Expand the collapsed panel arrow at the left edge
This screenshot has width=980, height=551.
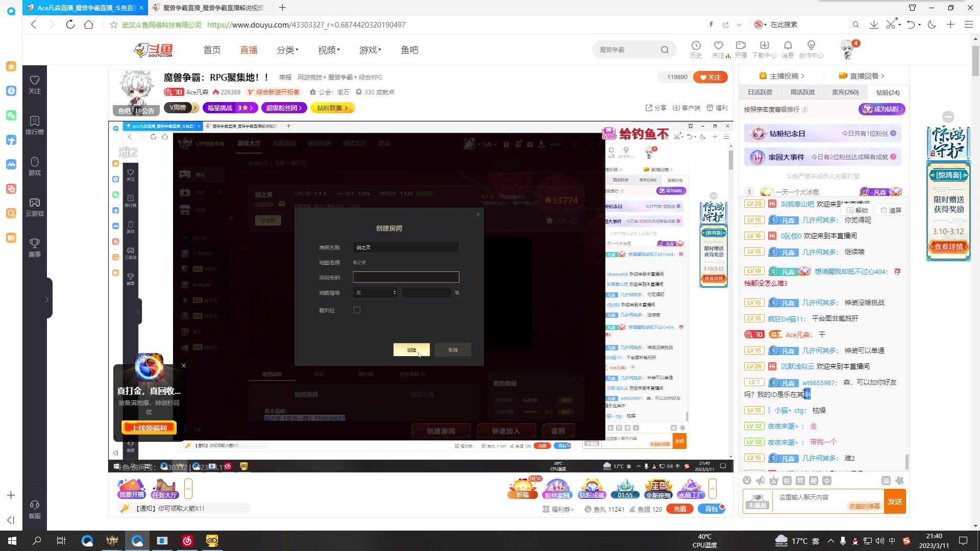pyautogui.click(x=46, y=299)
